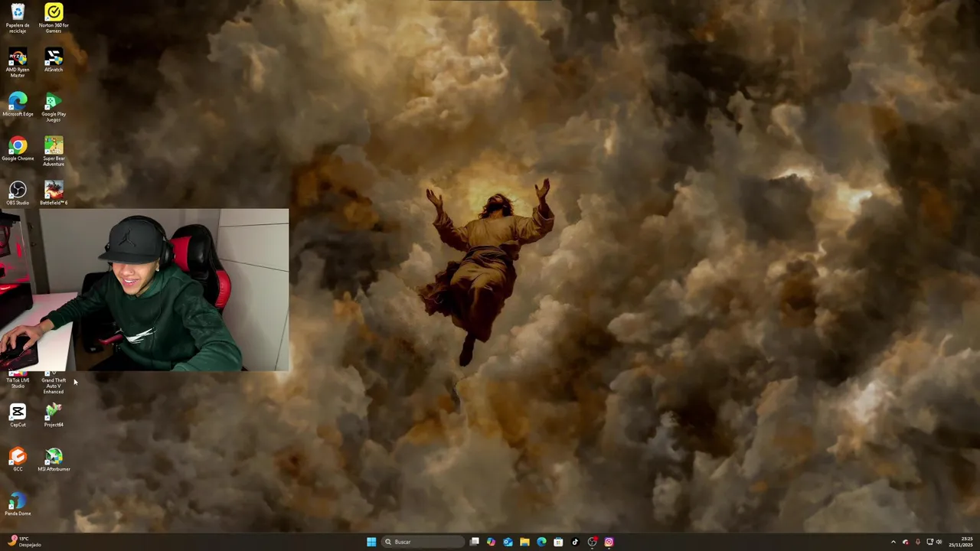980x551 pixels.
Task: Select Battlefield 6 desktop shortcut
Action: coord(54,194)
